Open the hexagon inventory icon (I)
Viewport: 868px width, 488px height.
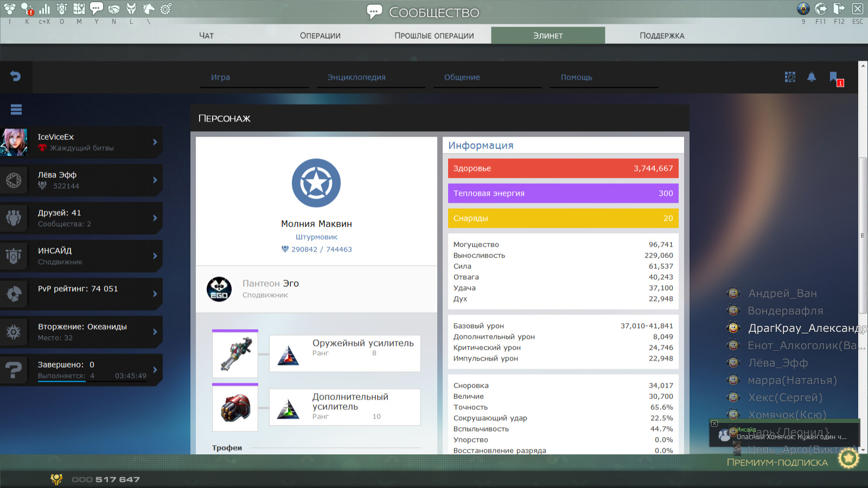10,9
